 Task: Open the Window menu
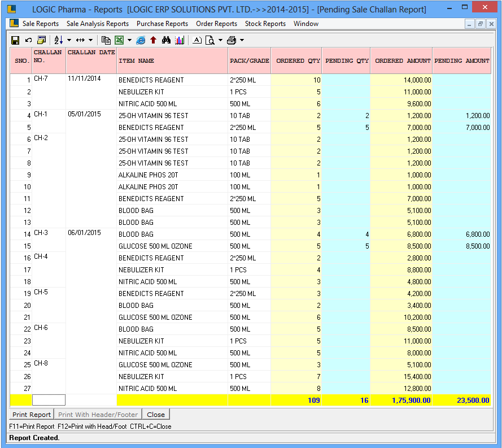(306, 24)
